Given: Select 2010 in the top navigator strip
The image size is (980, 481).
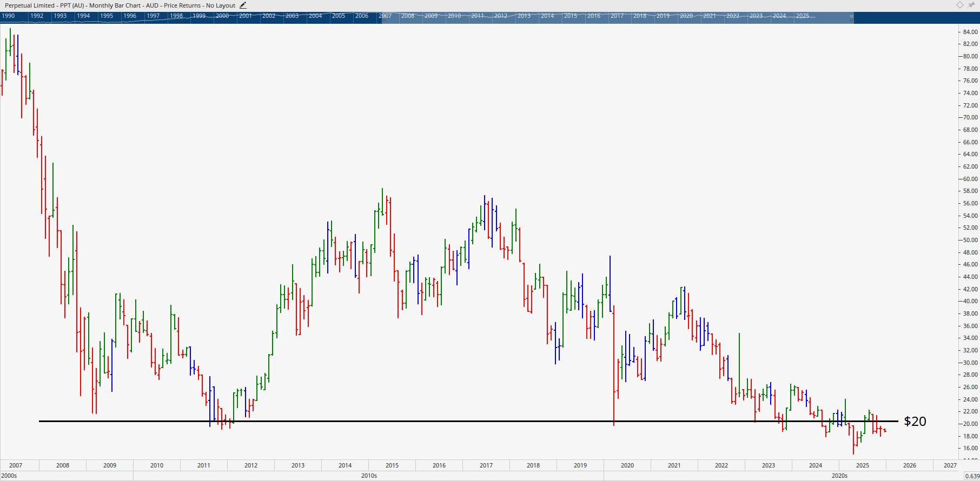Looking at the screenshot, I should (454, 16).
